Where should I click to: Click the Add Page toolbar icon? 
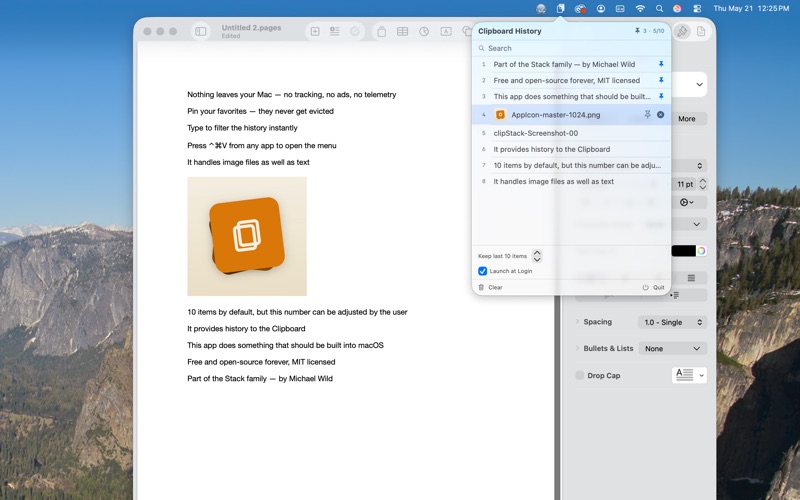click(315, 32)
